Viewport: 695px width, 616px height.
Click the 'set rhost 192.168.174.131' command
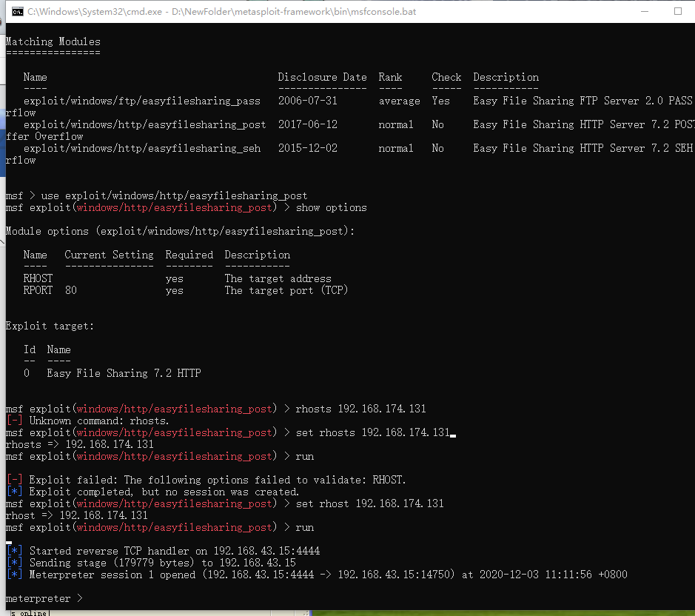[x=369, y=503]
